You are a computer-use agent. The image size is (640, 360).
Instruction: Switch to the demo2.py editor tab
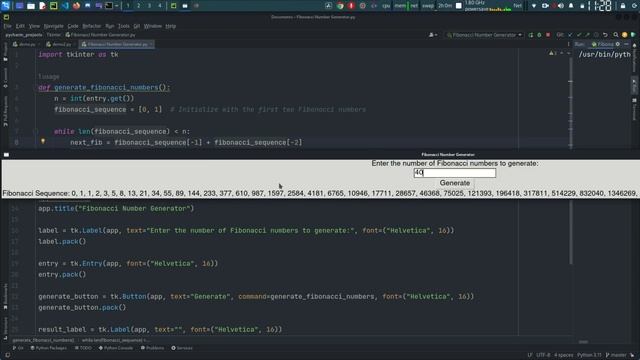point(60,44)
